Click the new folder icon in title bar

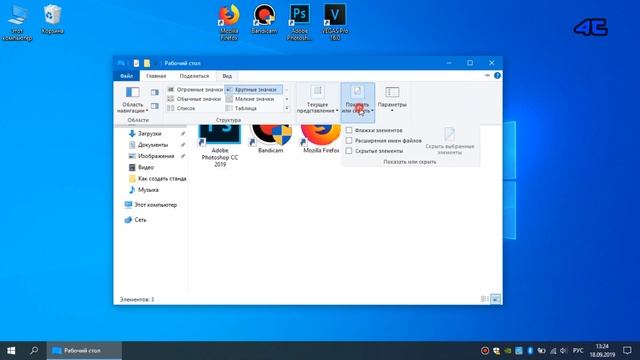[x=147, y=63]
